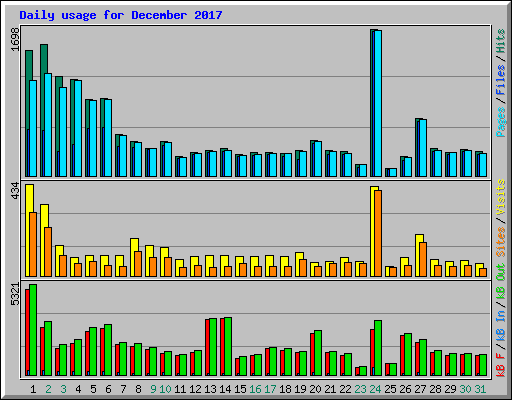The image size is (512, 400).
Task: Click day 31 on the x-axis
Action: click(480, 389)
